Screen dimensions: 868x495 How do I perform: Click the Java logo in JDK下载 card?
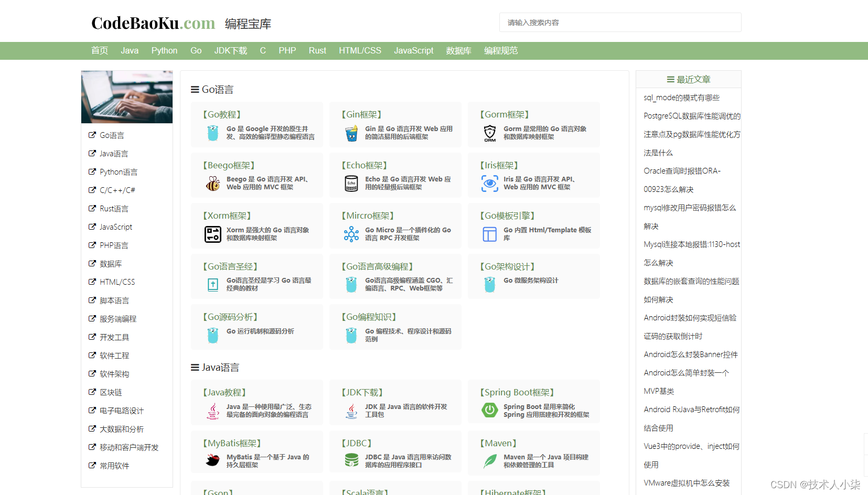tap(351, 411)
